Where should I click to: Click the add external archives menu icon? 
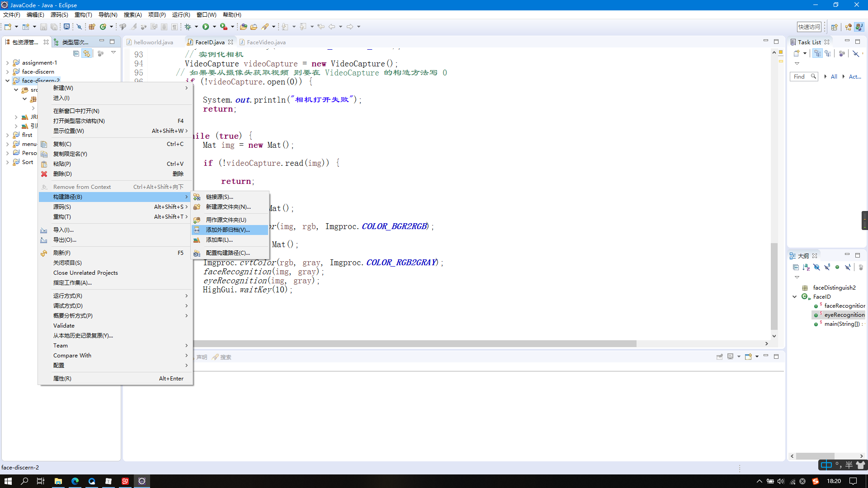197,230
